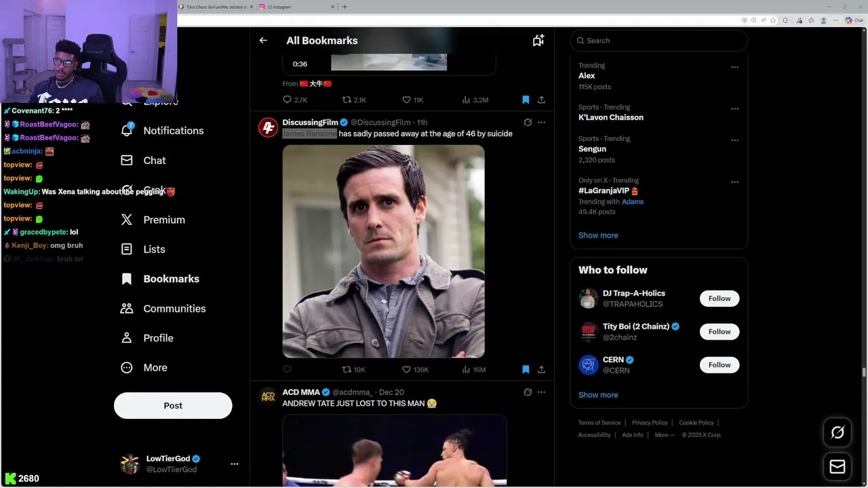Open new browser tab with plus button
The width and height of the screenshot is (868, 488).
tap(344, 7)
